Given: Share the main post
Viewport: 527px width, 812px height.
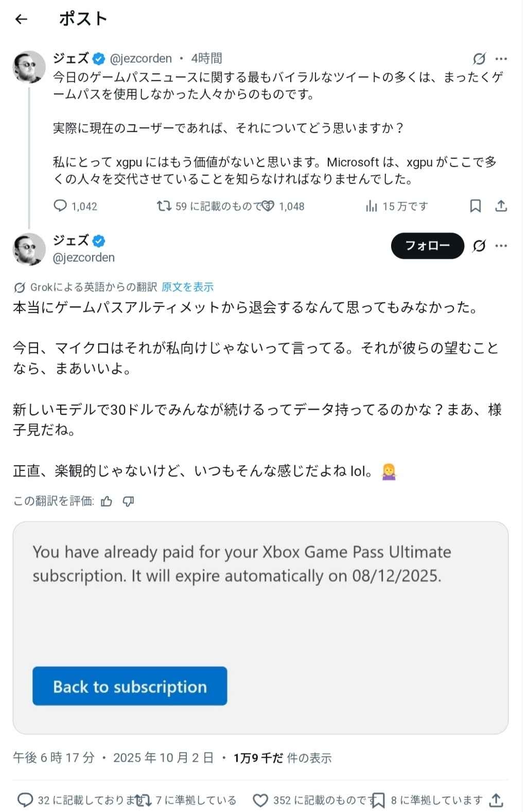Looking at the screenshot, I should click(x=496, y=800).
